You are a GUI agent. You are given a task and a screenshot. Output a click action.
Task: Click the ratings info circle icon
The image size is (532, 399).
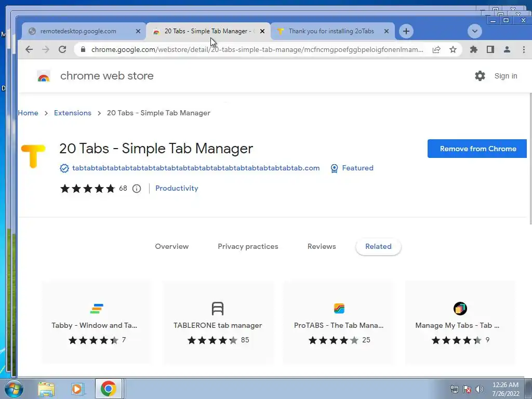(x=137, y=189)
